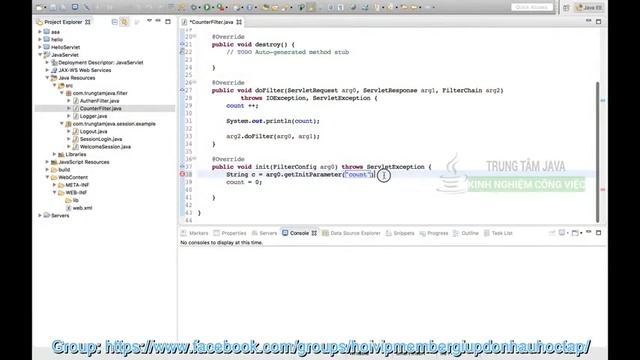Screen dimensions: 640x360
Task: Select the JavaScript Resources node
Action: pyautogui.click(x=84, y=162)
